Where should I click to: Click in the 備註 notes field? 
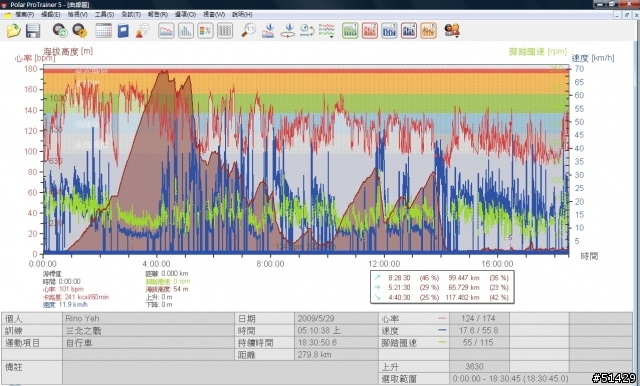(220, 373)
